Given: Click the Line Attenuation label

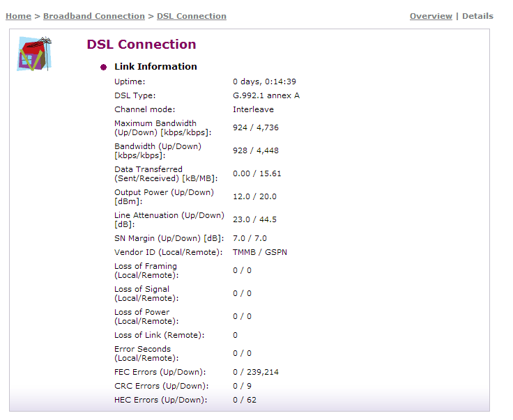Looking at the screenshot, I should 169,219.
